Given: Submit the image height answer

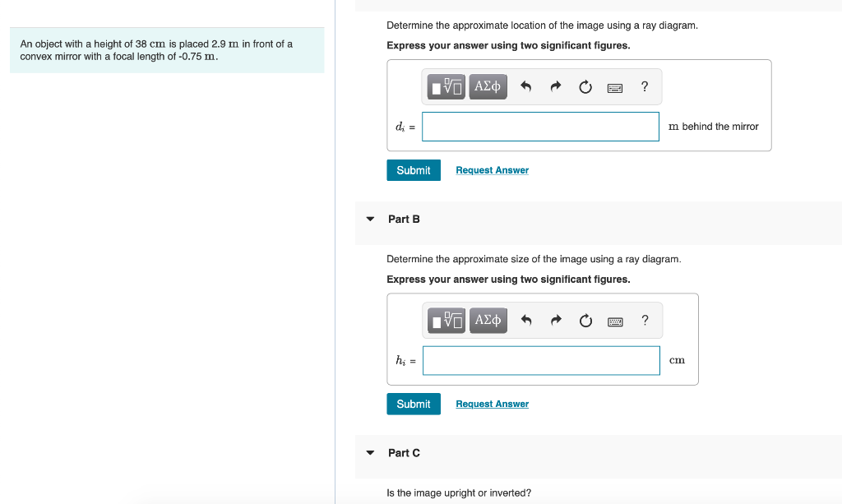Looking at the screenshot, I should (414, 405).
